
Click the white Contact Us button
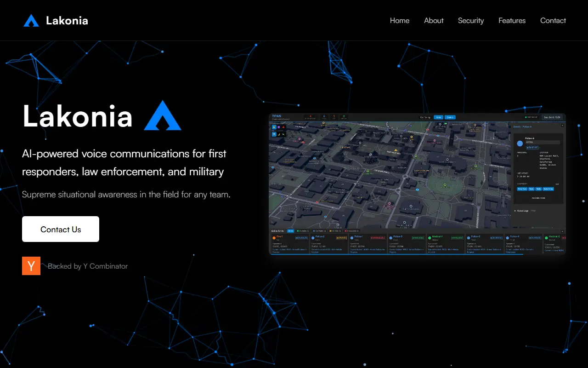pyautogui.click(x=61, y=229)
